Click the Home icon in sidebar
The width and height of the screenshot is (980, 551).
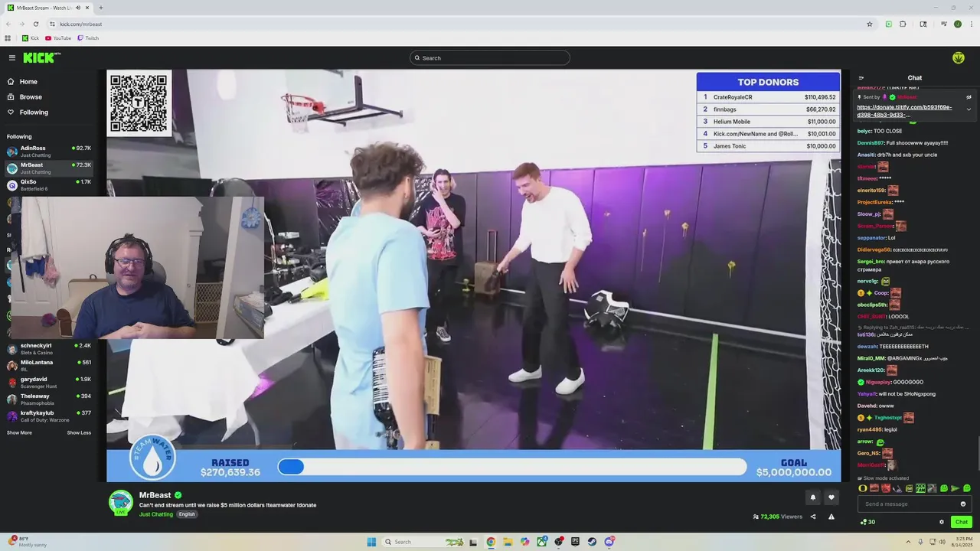11,82
